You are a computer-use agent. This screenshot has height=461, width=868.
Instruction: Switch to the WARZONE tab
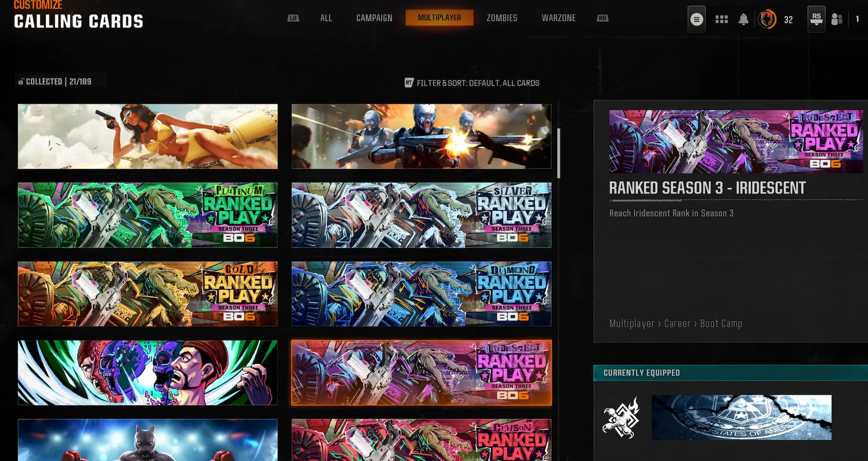pyautogui.click(x=558, y=18)
